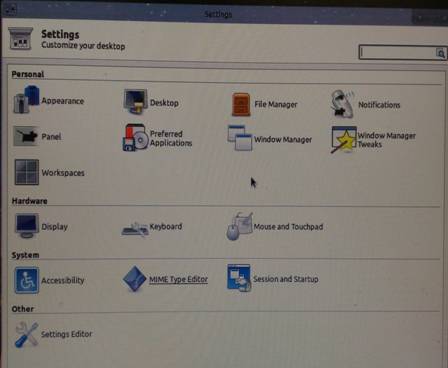Open the Preferred Applications icon
This screenshot has width=448, height=368.
135,137
